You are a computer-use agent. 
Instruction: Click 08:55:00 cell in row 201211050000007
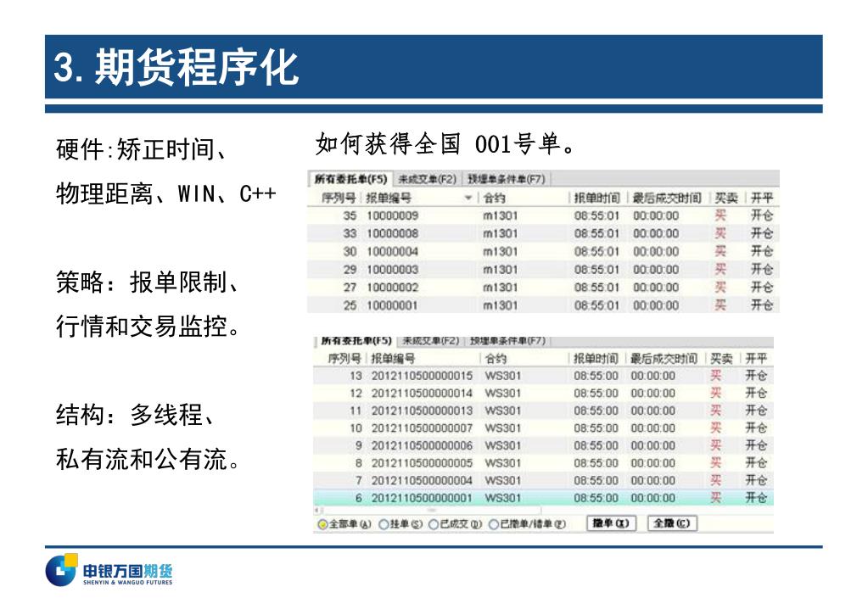(x=596, y=428)
